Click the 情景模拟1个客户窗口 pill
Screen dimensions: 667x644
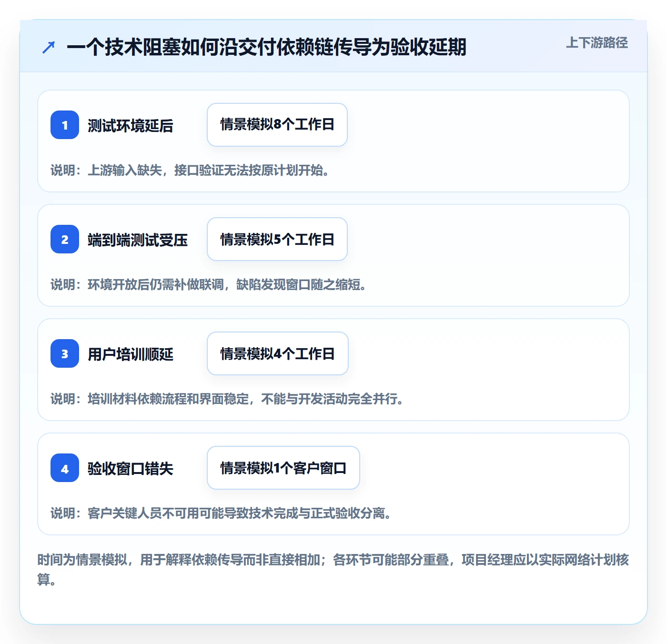click(x=283, y=468)
